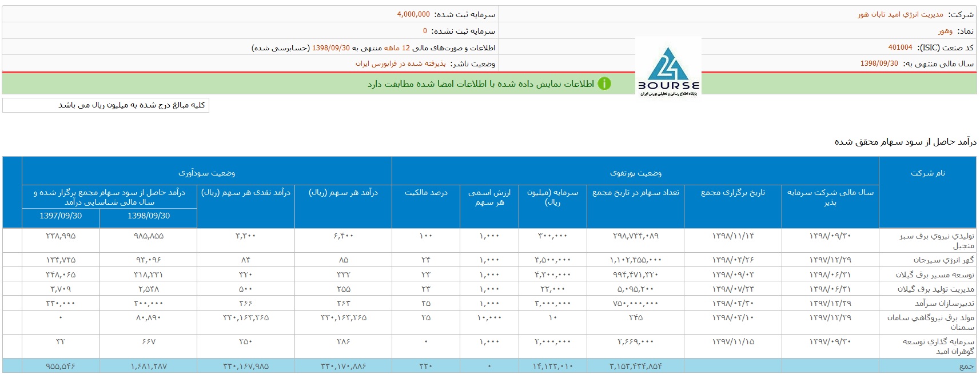Click the date next to سال مالی منتهی به
Viewport: 980px width, 374px height.
(879, 63)
